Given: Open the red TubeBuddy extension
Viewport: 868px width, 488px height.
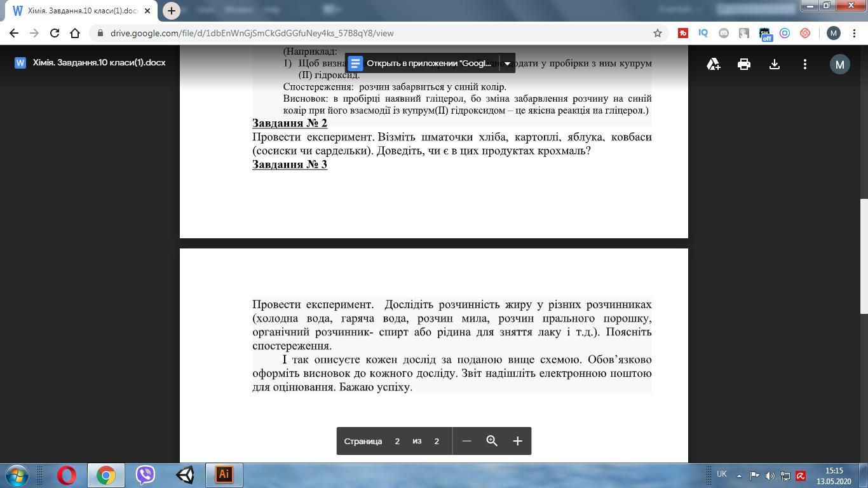Looking at the screenshot, I should (683, 33).
